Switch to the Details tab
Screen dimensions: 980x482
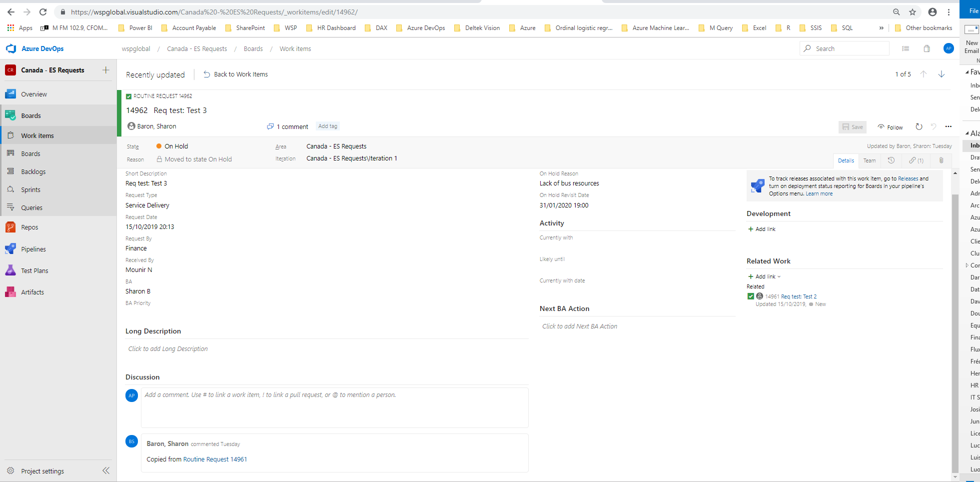pos(846,160)
